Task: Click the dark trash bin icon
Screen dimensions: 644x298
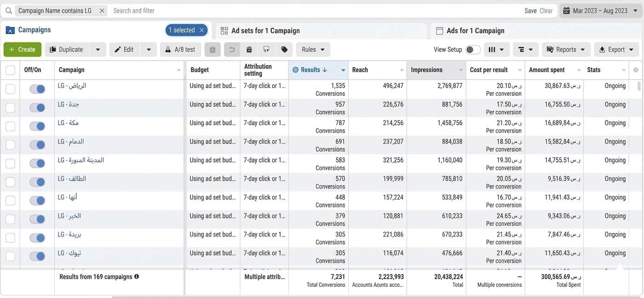Action: pyautogui.click(x=249, y=50)
